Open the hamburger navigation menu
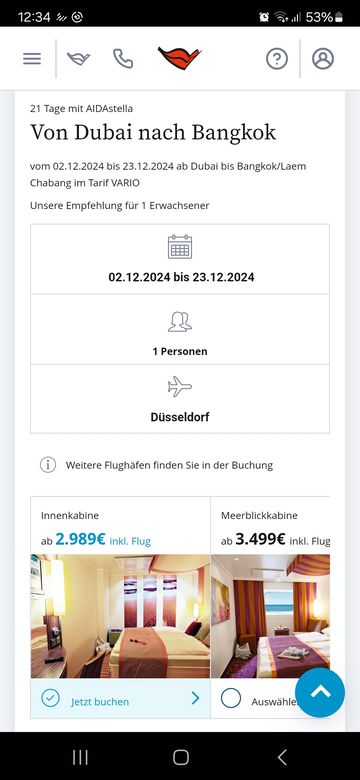 coord(32,59)
